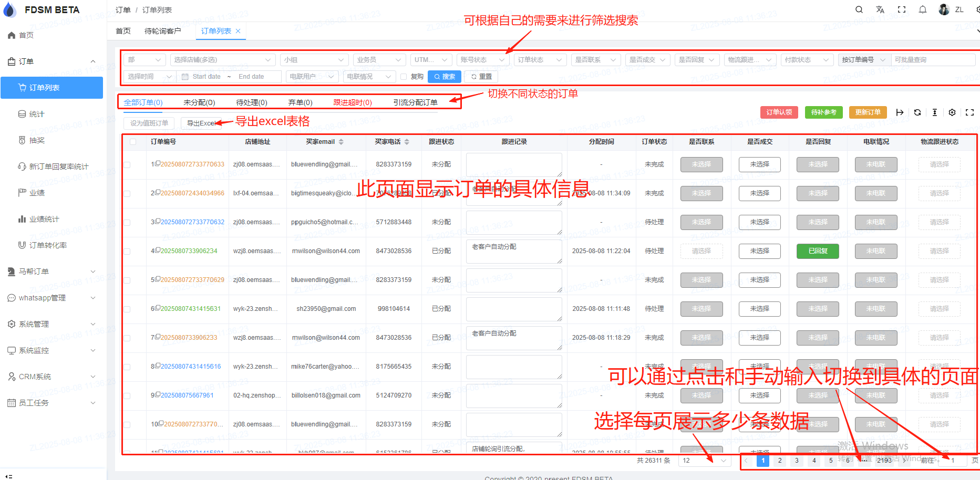Click the green 已回复 status button

tap(818, 251)
